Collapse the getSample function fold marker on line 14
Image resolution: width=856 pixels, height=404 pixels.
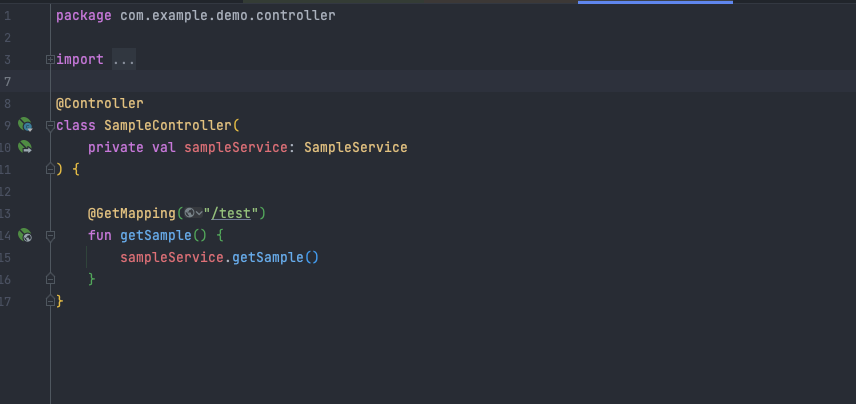(x=50, y=236)
